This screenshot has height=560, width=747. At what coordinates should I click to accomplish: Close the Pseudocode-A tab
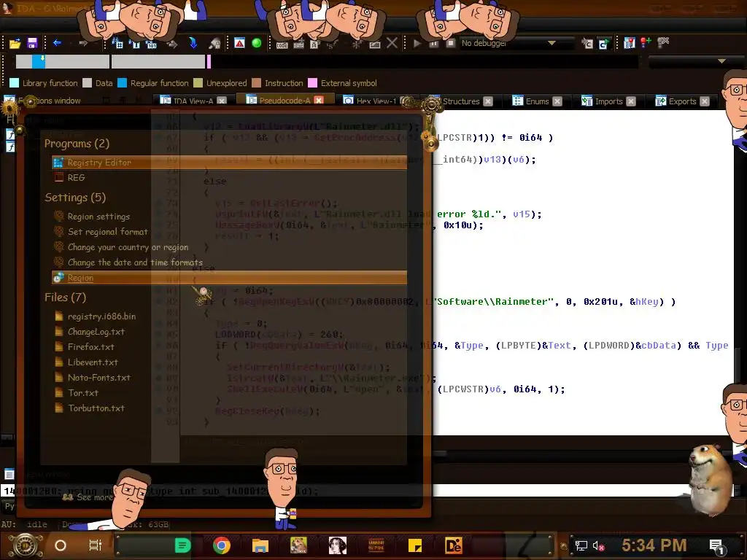pyautogui.click(x=319, y=100)
